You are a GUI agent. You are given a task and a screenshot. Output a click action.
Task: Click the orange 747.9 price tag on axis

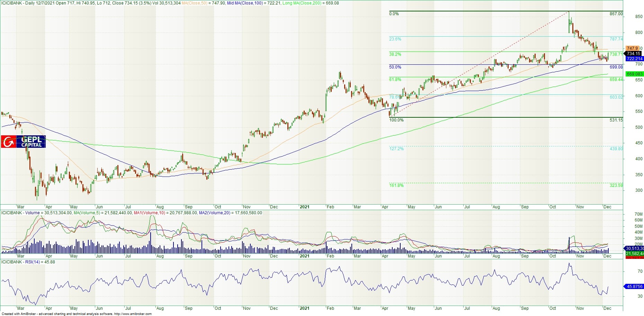[632, 48]
